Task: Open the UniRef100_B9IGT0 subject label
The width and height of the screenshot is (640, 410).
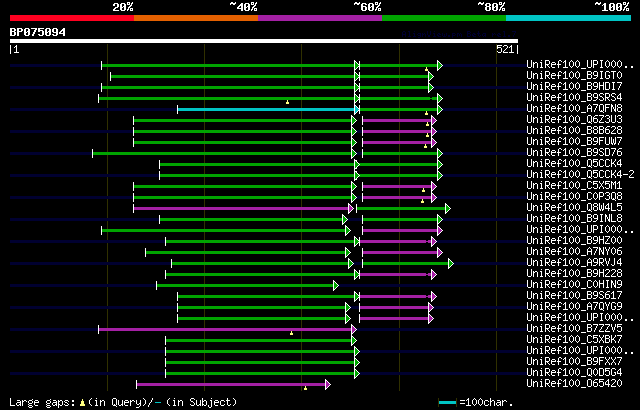Action: tap(574, 75)
